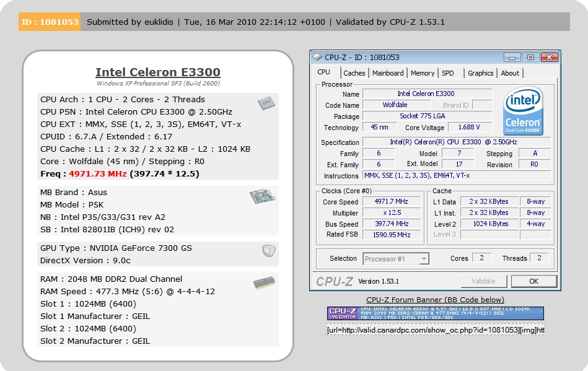Click the Specification field in CPU-Z

coord(457,142)
